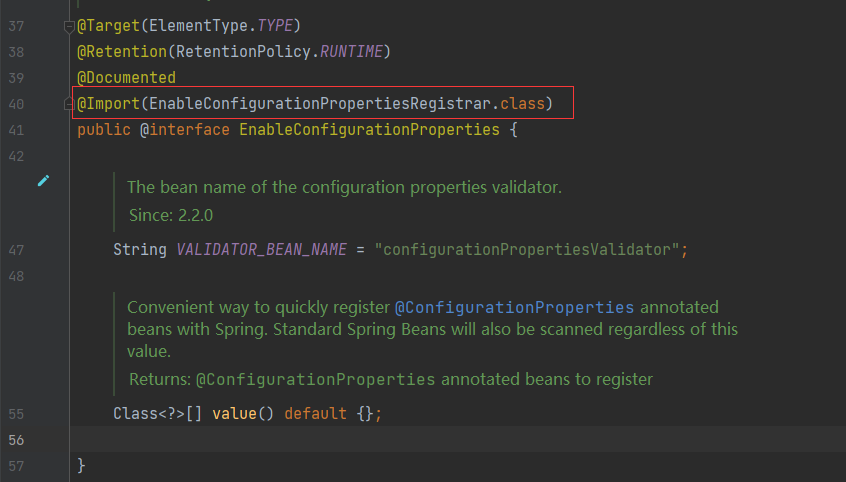Click the @Documented annotation
The width and height of the screenshot is (846, 482).
[x=126, y=78]
